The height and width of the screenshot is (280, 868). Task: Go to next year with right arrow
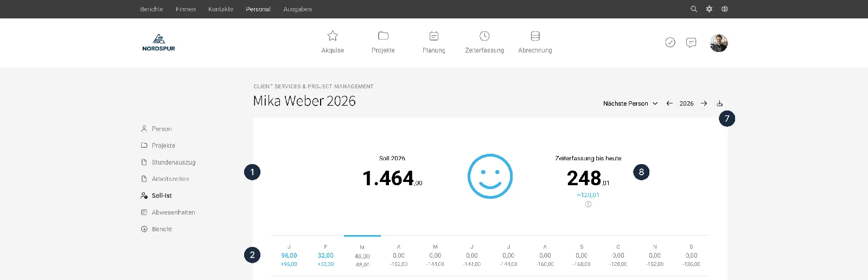pos(704,103)
